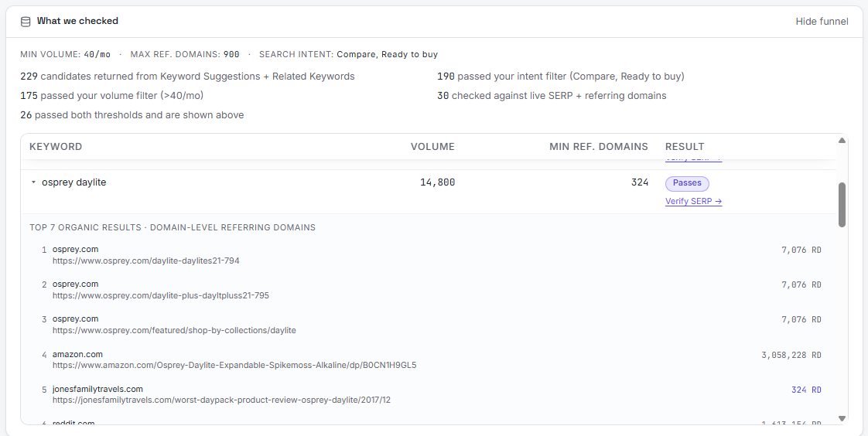Open the daylite-daylites21-794 osprey.com URL
This screenshot has width=868, height=436.
coord(146,261)
